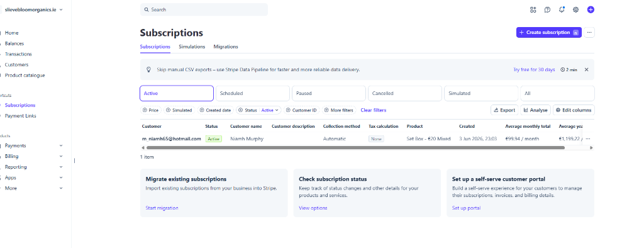The image size is (644, 248).
Task: Click the Set up portal link
Action: (466, 208)
